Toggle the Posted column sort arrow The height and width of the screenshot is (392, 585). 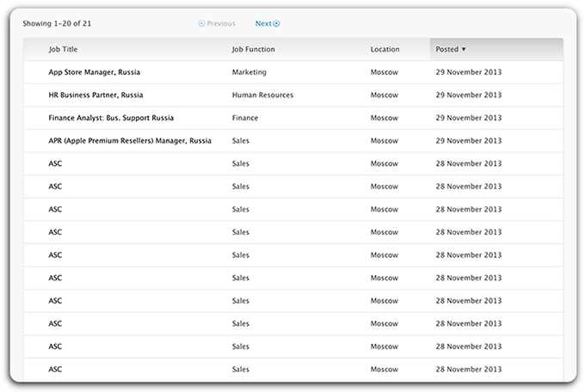tap(465, 50)
